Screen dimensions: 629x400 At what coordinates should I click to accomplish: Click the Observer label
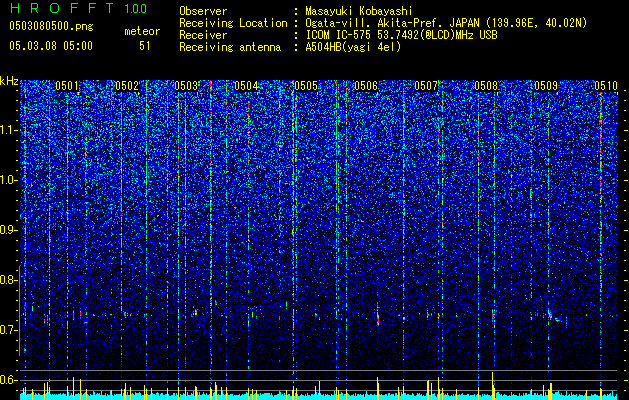[203, 11]
